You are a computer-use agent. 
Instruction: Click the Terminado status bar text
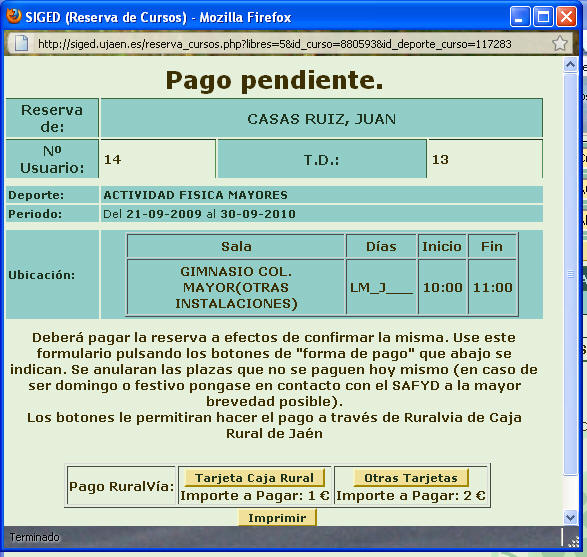coord(34,537)
